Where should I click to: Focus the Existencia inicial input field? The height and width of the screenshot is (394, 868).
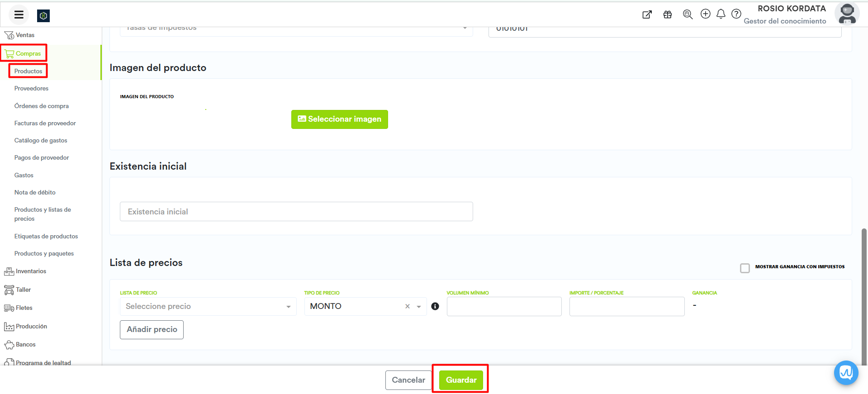296,212
